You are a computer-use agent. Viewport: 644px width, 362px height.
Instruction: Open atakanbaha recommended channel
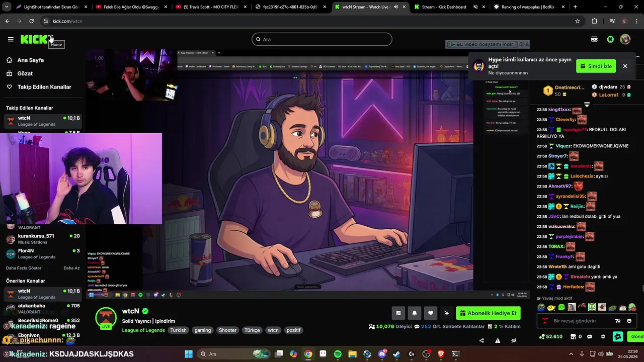[43, 309]
